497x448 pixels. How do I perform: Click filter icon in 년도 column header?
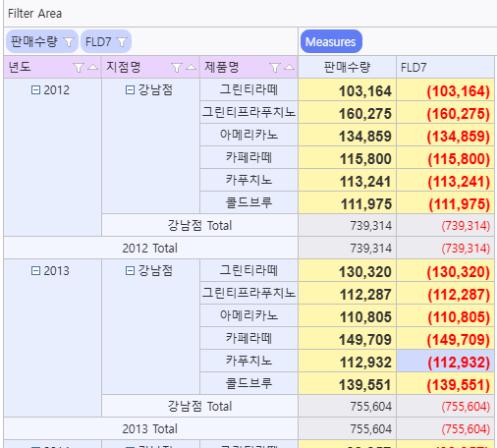(79, 68)
